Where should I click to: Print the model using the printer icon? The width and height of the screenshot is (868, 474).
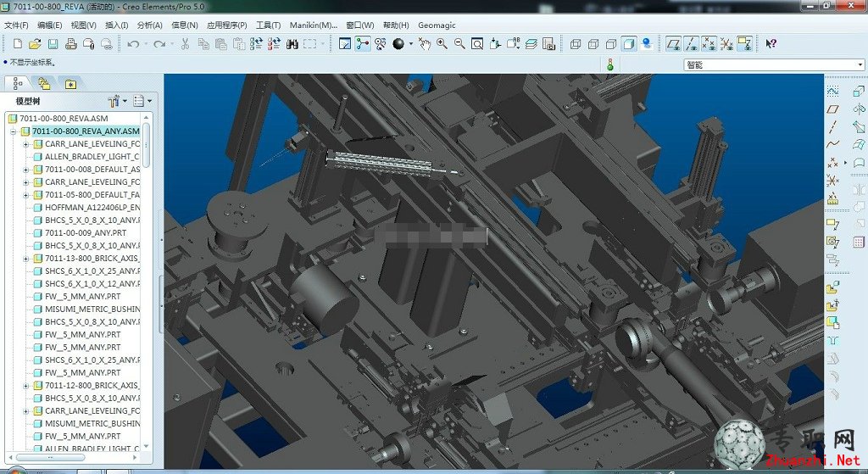71,44
